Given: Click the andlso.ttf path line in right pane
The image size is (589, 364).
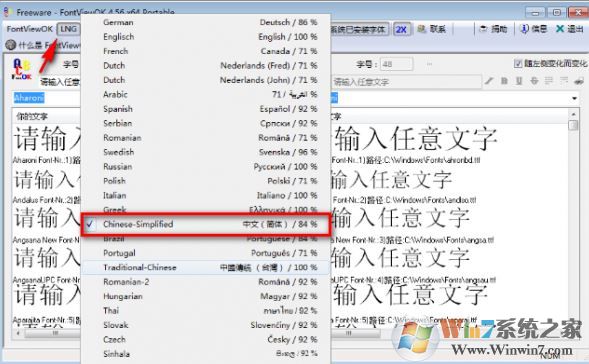Looking at the screenshot, I should click(404, 200).
